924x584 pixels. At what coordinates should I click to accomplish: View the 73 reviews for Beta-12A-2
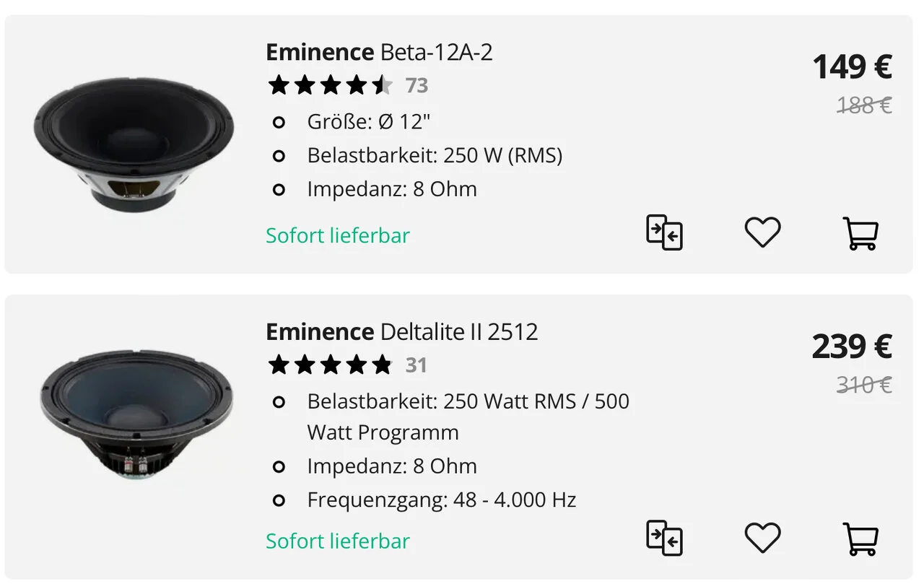pos(417,86)
